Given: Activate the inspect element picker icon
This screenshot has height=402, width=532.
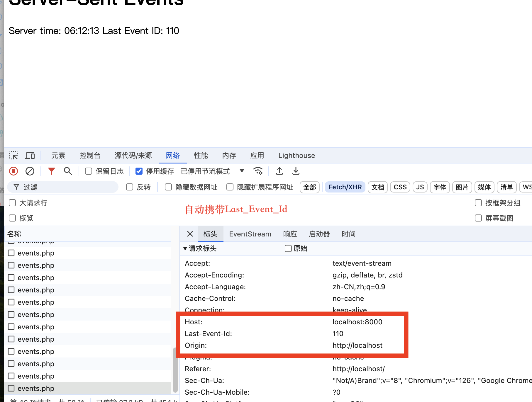Looking at the screenshot, I should (x=13, y=155).
